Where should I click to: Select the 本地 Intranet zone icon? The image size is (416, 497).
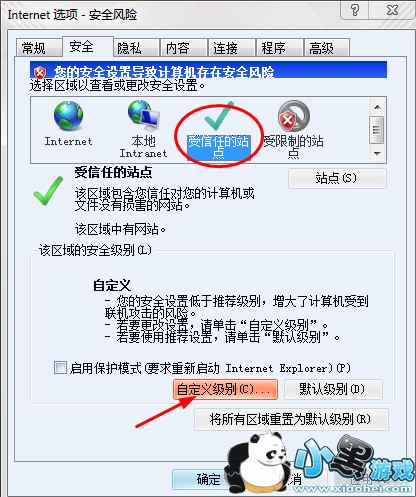point(144,115)
